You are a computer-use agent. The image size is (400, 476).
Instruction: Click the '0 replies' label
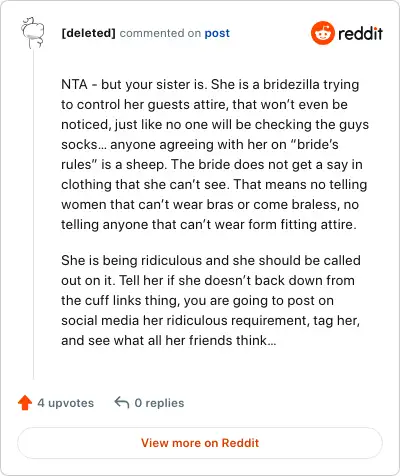pyautogui.click(x=159, y=403)
